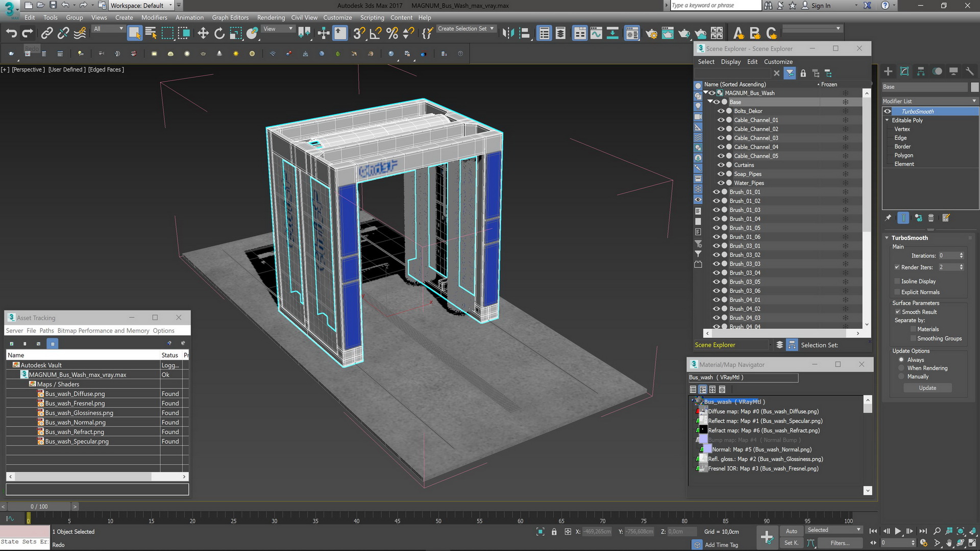Open the View reference coordinate dropdown

click(278, 29)
